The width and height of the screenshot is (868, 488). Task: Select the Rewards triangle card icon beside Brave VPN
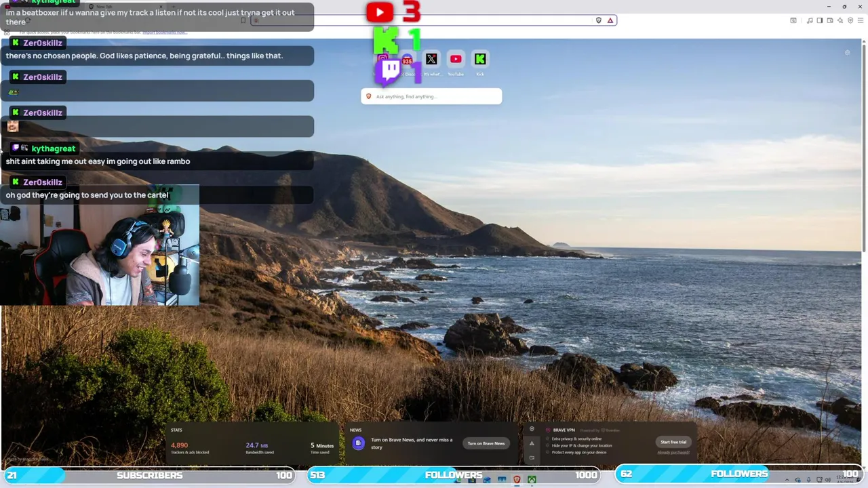click(532, 443)
